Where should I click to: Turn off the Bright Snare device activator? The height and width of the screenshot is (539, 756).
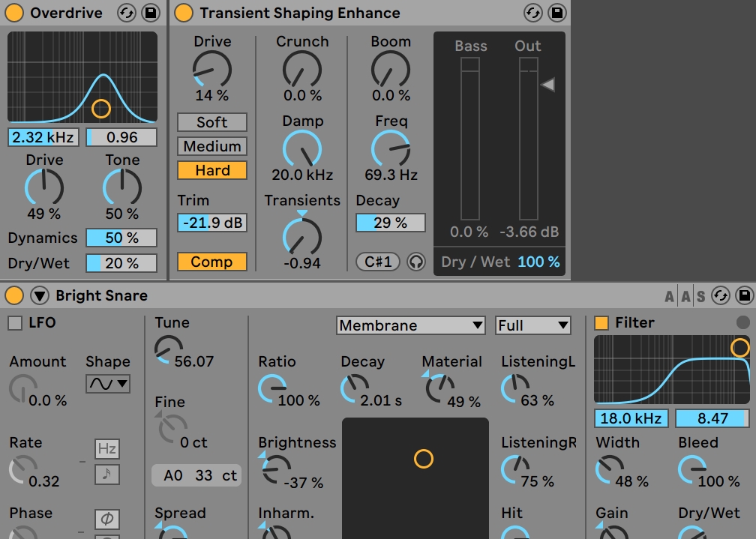[x=14, y=295]
